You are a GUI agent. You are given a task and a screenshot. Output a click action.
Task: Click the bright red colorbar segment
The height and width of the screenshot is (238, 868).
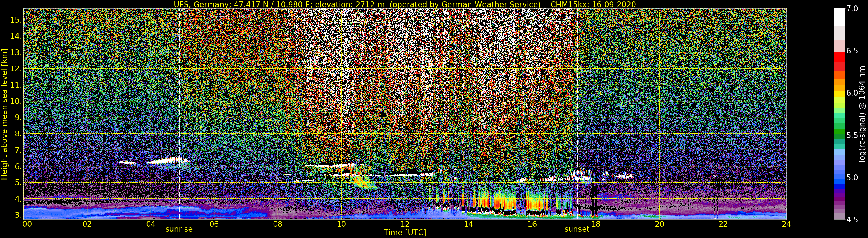tap(839, 57)
